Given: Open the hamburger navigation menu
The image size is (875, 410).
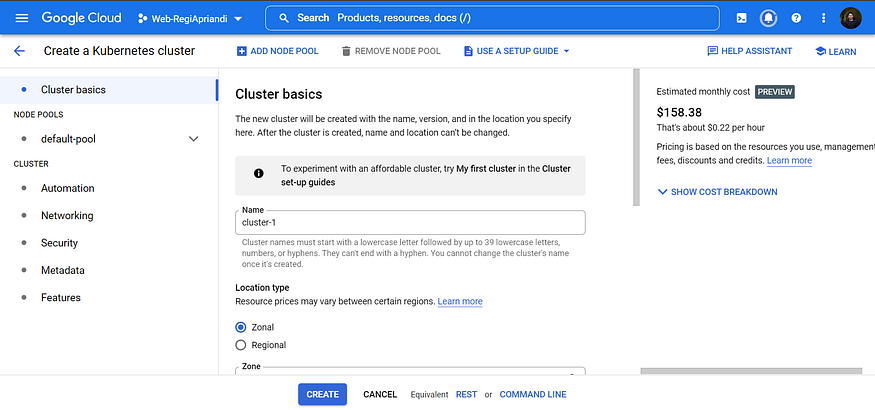Looking at the screenshot, I should 22,18.
